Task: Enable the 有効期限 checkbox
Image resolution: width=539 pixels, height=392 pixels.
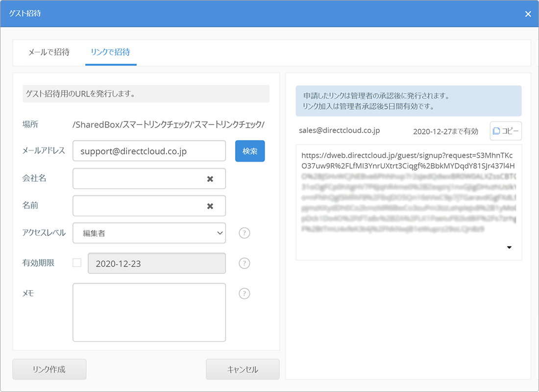Action: [77, 263]
